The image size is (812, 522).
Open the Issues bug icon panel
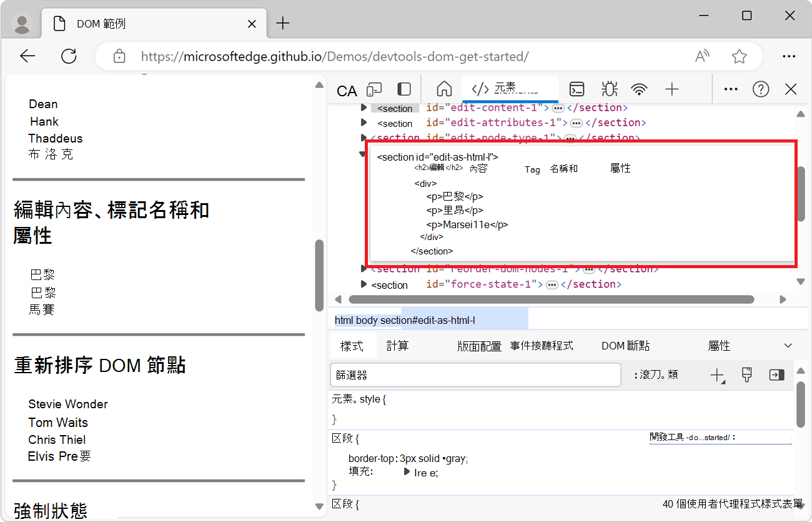[x=609, y=89]
